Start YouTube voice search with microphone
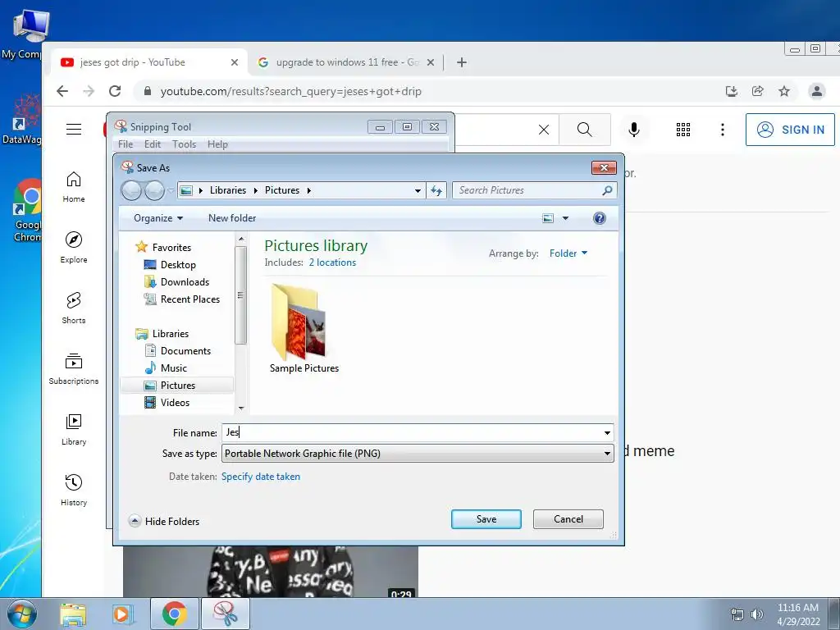 coord(634,130)
